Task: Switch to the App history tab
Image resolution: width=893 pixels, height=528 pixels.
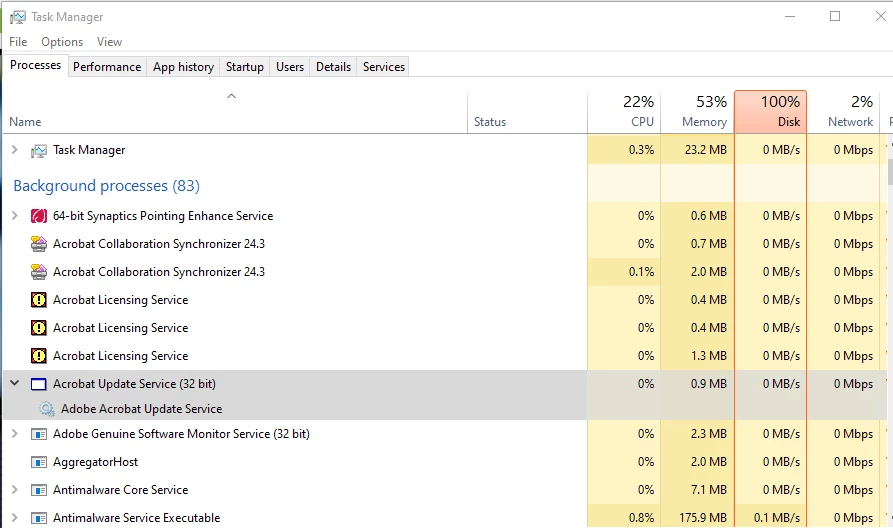Action: [x=183, y=67]
